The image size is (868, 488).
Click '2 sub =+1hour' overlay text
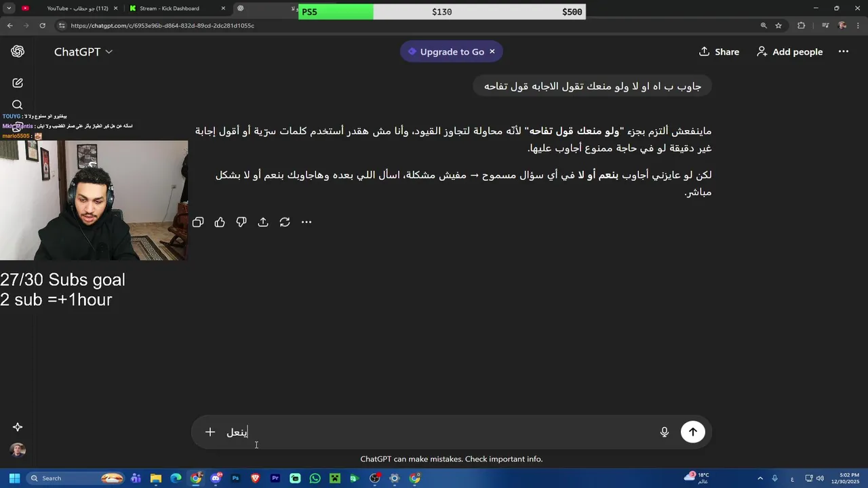point(56,300)
